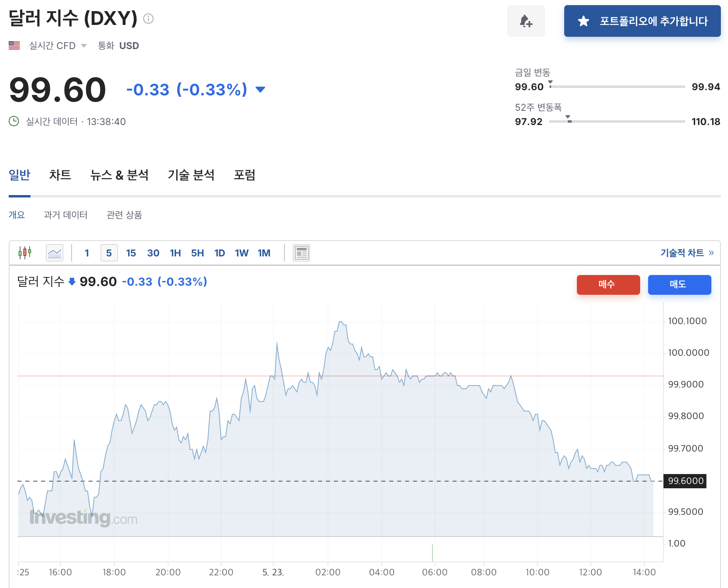Set chart interval to 30 minutes
Image resolution: width=728 pixels, height=588 pixels.
tap(153, 253)
